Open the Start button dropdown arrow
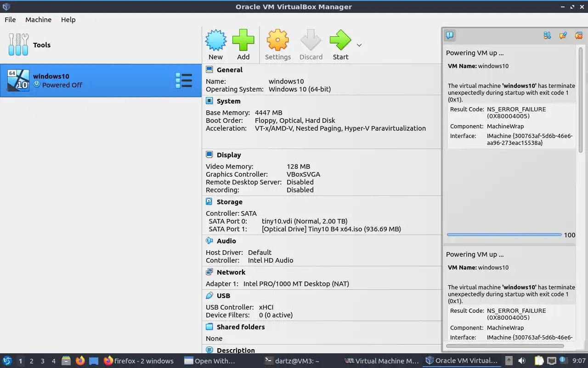Screen dimensions: 588x368 coord(359,45)
